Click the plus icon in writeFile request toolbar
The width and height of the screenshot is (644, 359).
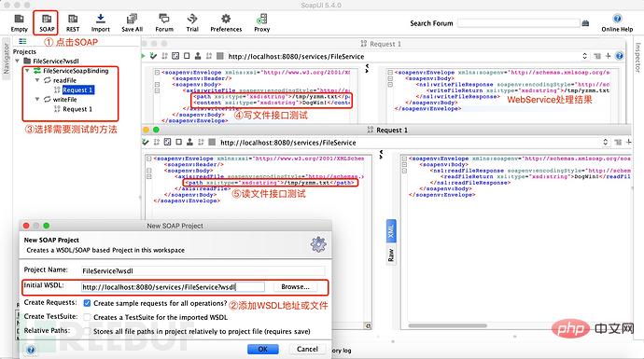609,56
